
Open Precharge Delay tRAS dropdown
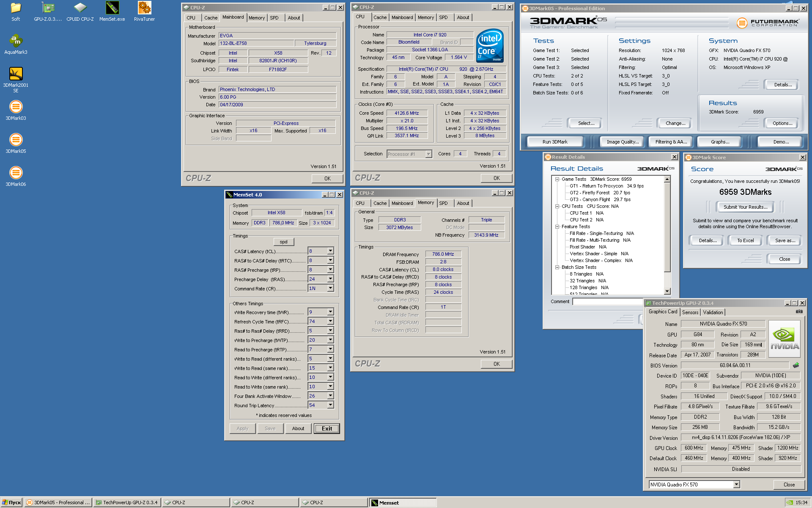click(330, 279)
